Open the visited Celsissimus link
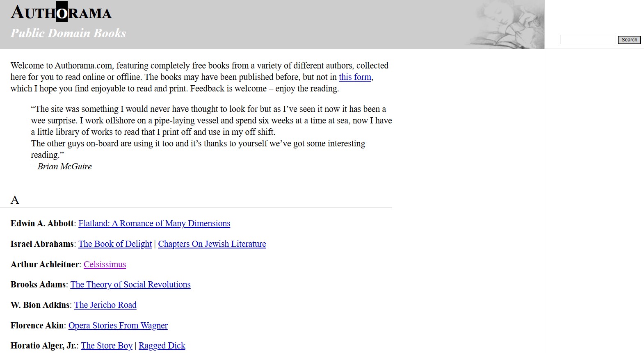 (105, 264)
